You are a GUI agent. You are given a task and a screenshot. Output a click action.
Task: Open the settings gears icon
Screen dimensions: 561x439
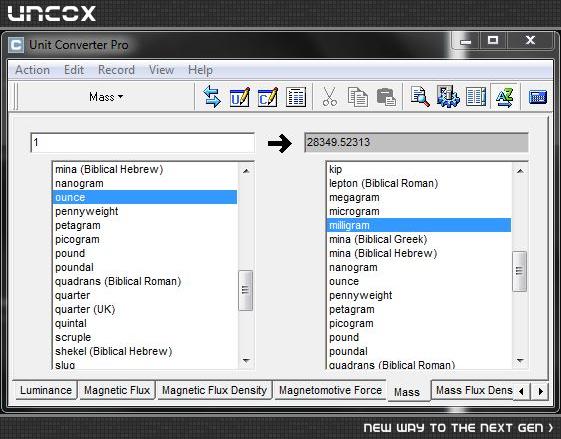(x=448, y=97)
